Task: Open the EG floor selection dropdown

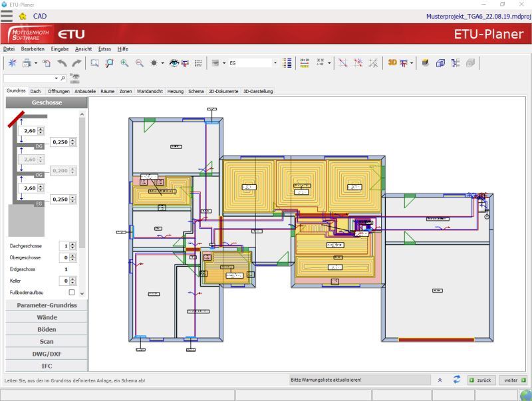Action: pos(275,63)
